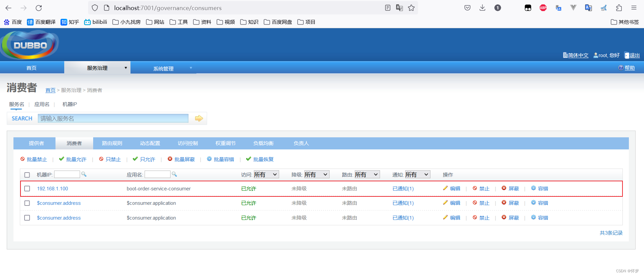Click 批量允许 batch allow action
This screenshot has height=276, width=644.
coord(73,159)
